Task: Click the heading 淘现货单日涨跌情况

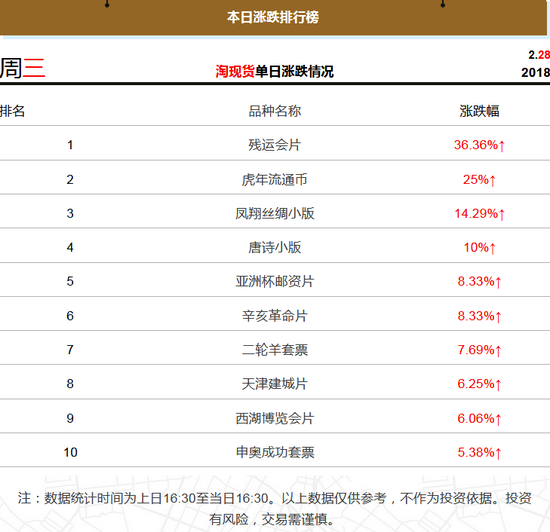Action: (274, 72)
